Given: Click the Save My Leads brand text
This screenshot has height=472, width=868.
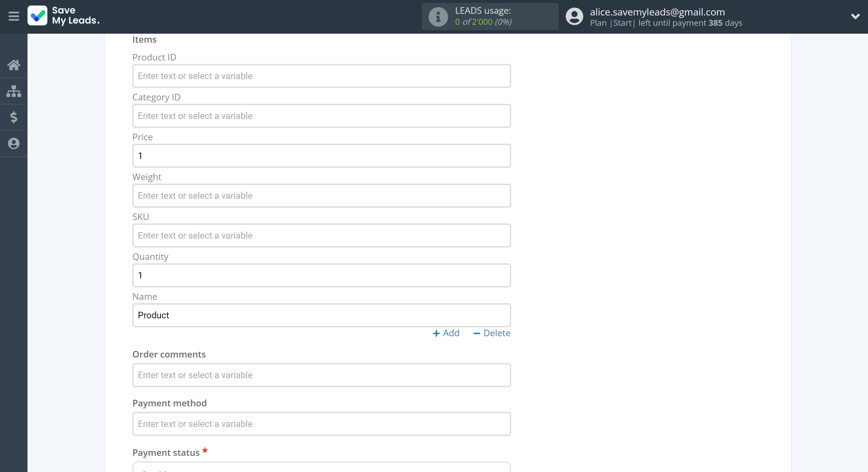Looking at the screenshot, I should pos(76,15).
